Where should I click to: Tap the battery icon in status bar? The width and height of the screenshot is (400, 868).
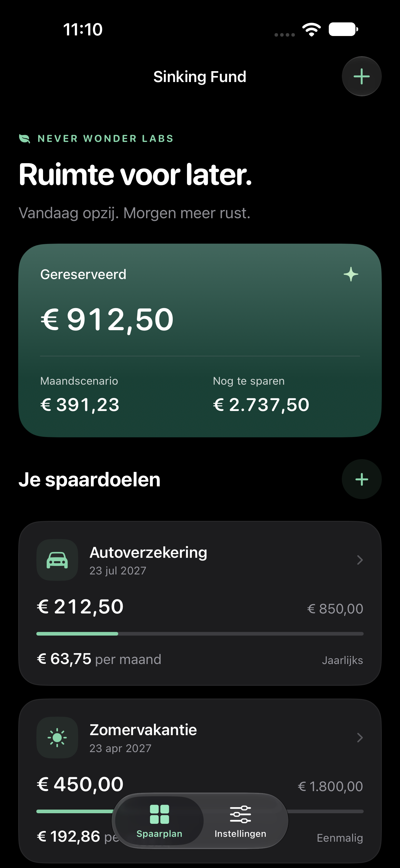343,29
